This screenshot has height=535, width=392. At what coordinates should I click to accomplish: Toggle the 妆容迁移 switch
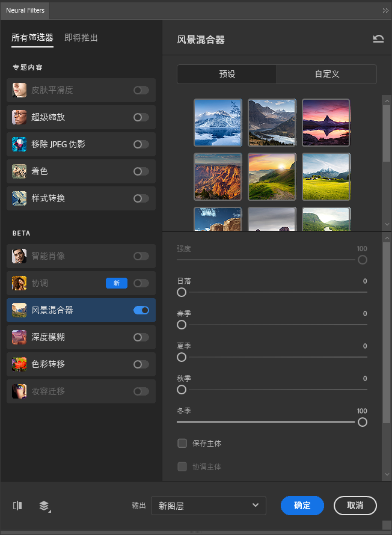click(141, 391)
